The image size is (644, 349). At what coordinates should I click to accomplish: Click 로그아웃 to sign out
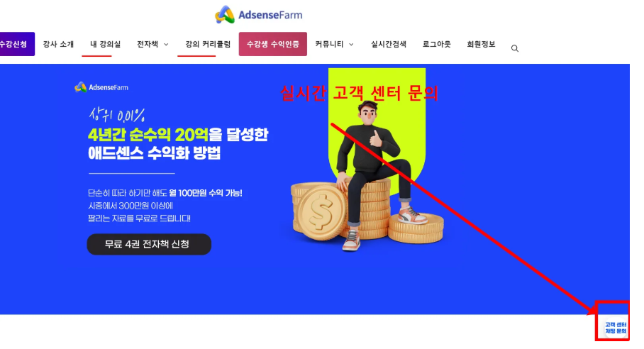coord(437,44)
